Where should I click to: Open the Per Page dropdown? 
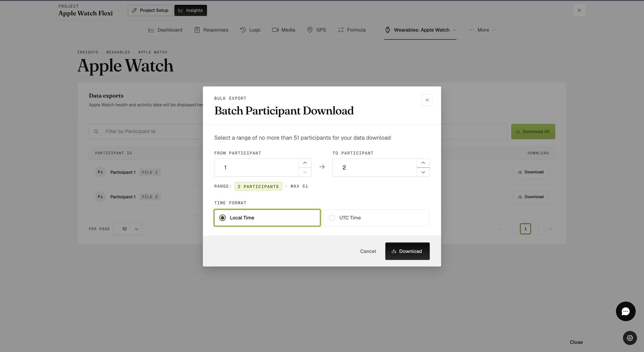tap(127, 229)
